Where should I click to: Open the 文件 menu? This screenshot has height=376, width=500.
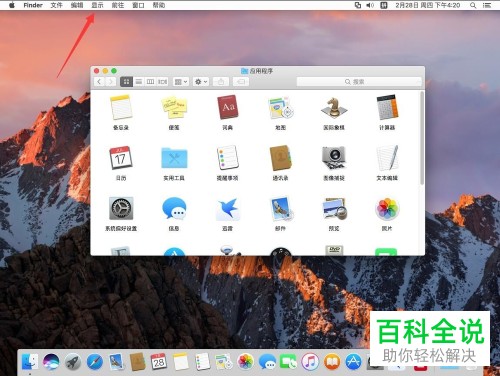coord(57,5)
